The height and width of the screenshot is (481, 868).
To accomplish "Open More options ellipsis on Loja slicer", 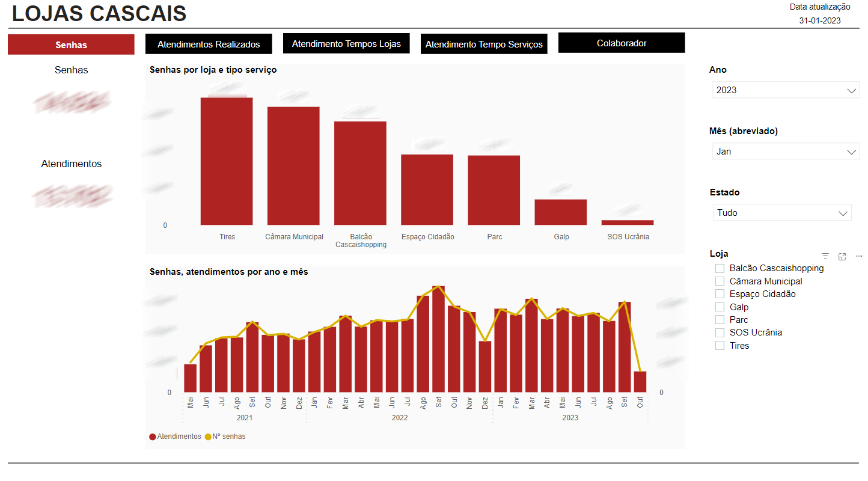I will (859, 256).
